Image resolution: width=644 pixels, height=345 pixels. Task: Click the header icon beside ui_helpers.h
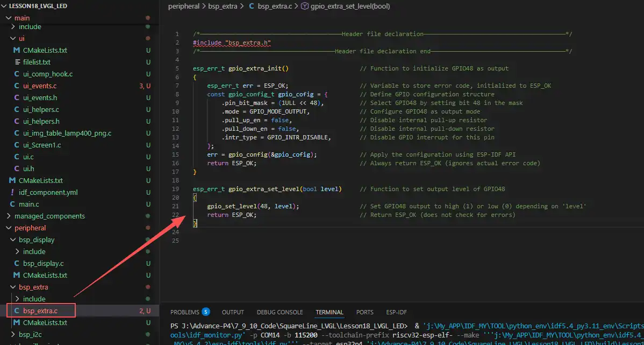[x=17, y=121]
